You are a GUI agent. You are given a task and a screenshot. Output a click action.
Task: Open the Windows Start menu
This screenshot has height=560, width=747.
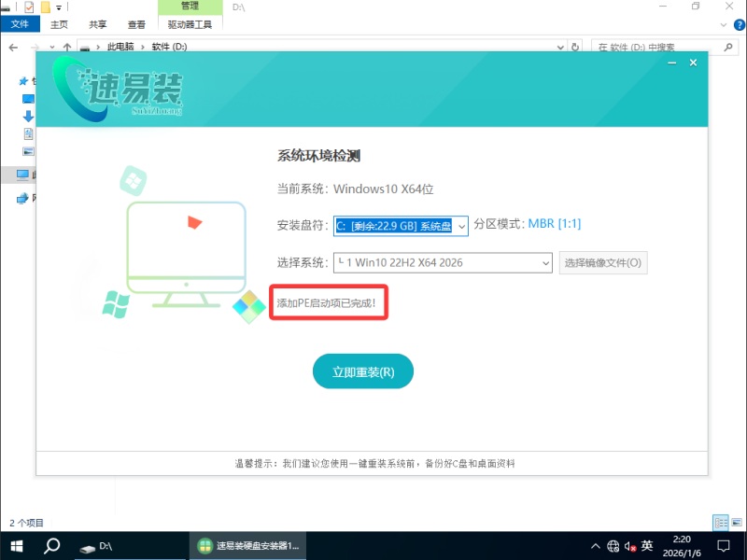[x=16, y=545]
